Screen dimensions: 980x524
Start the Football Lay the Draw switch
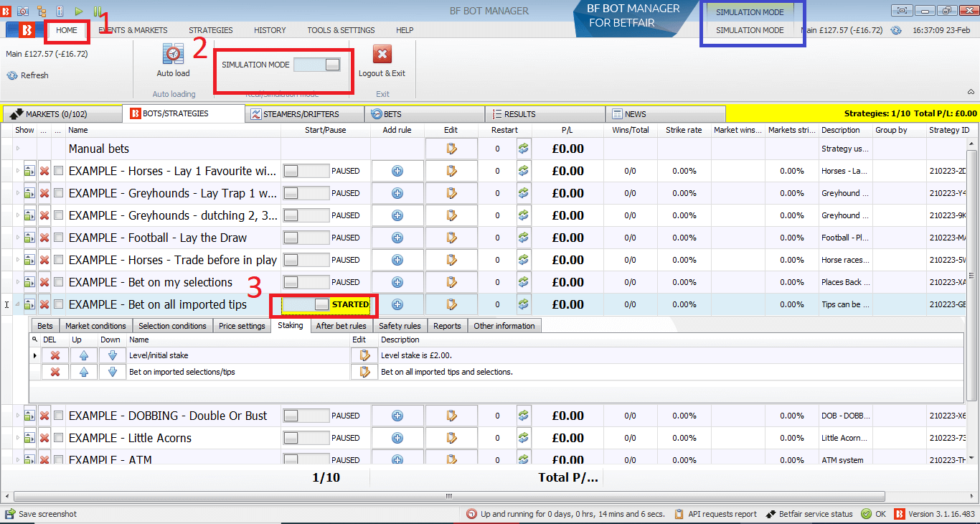coord(306,238)
